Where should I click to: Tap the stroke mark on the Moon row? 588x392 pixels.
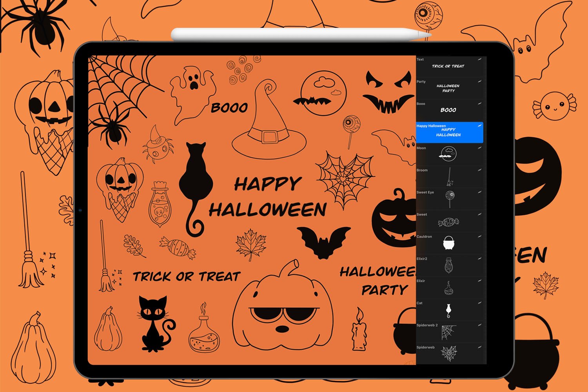(480, 147)
